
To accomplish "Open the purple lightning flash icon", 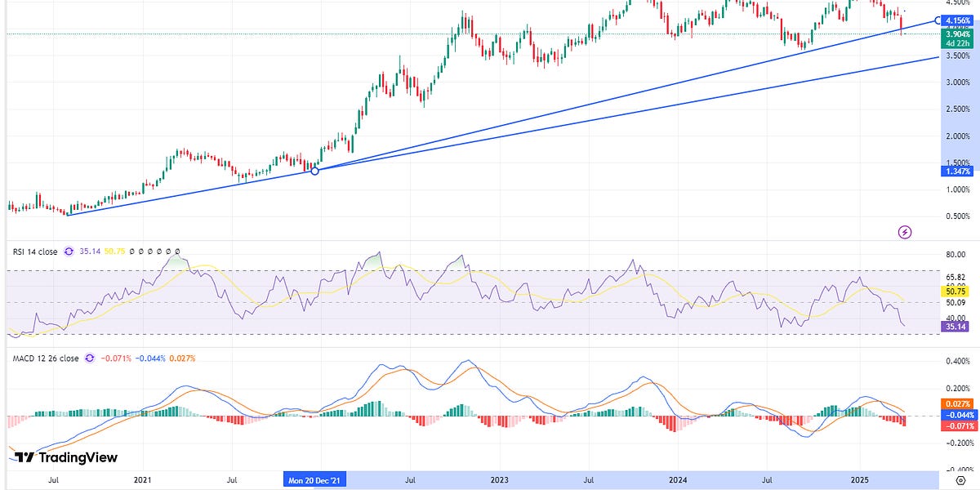I will (x=905, y=233).
